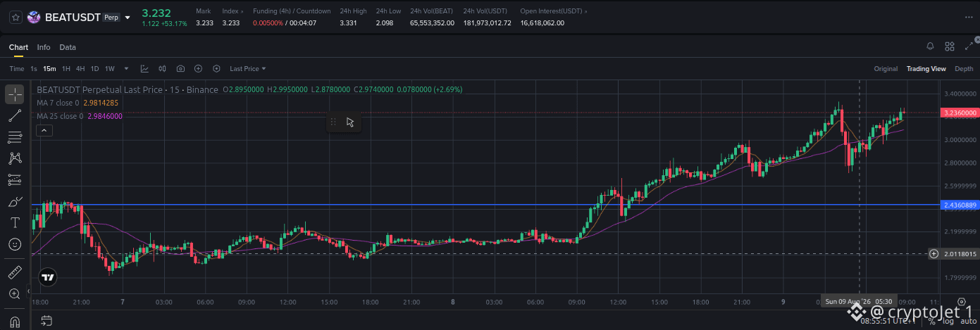Viewport: 980px width, 330px height.
Task: Open the forecasting and measurement tools
Action: tap(15, 180)
